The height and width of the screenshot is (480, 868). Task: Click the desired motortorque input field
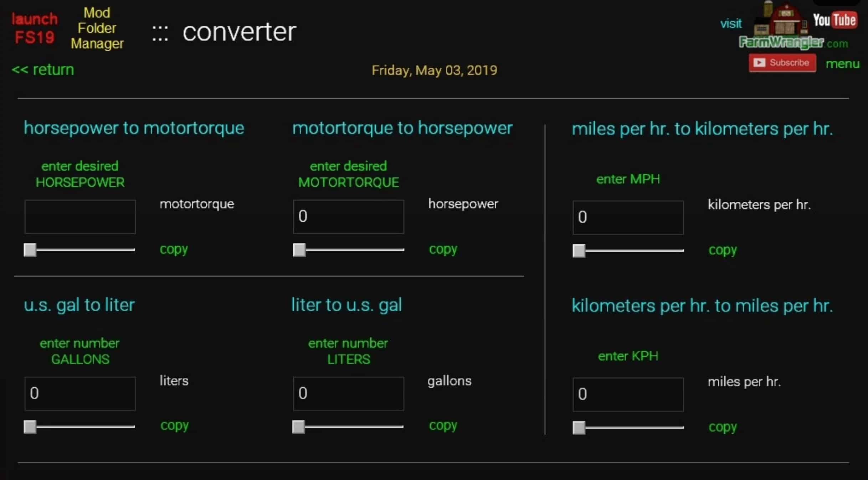point(348,217)
